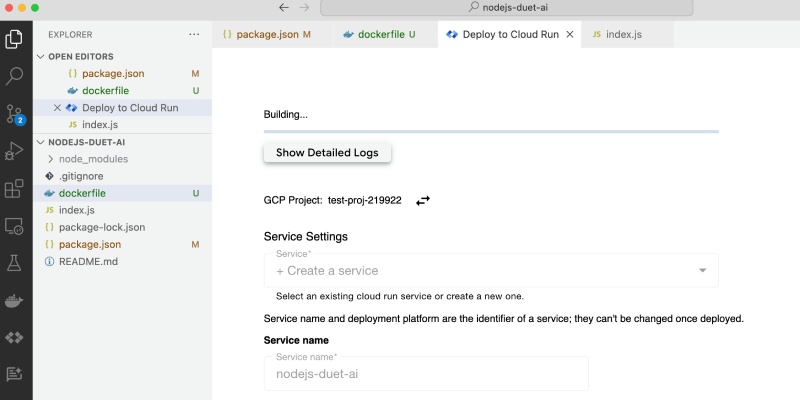Screen dimensions: 800x400
Task: Collapse the NODEJS-DUET-AI folder section
Action: (41, 142)
